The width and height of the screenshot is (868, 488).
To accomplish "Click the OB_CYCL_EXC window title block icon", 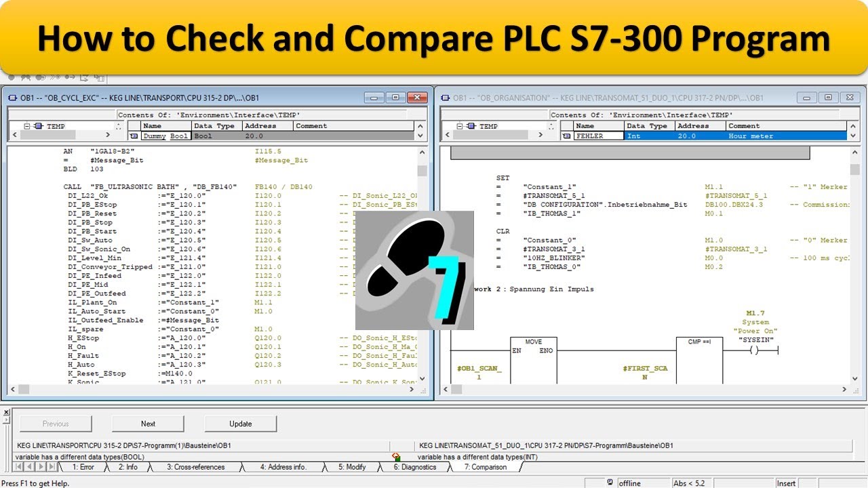I will point(13,98).
